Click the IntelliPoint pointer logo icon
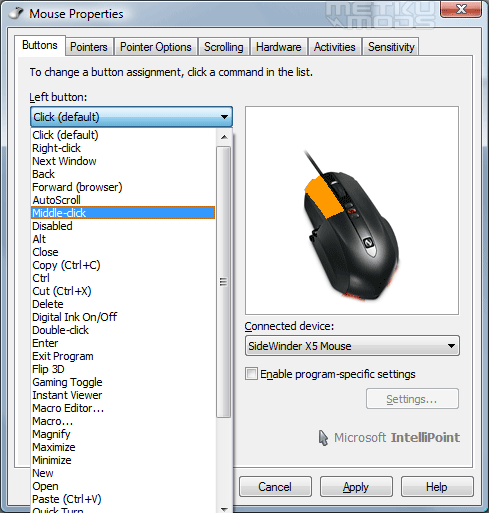The width and height of the screenshot is (489, 513). [323, 438]
